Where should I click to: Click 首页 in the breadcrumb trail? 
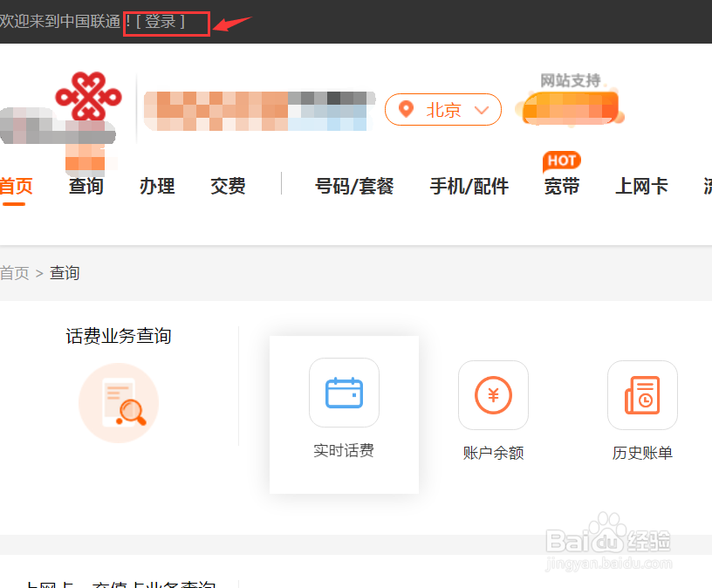(x=14, y=273)
